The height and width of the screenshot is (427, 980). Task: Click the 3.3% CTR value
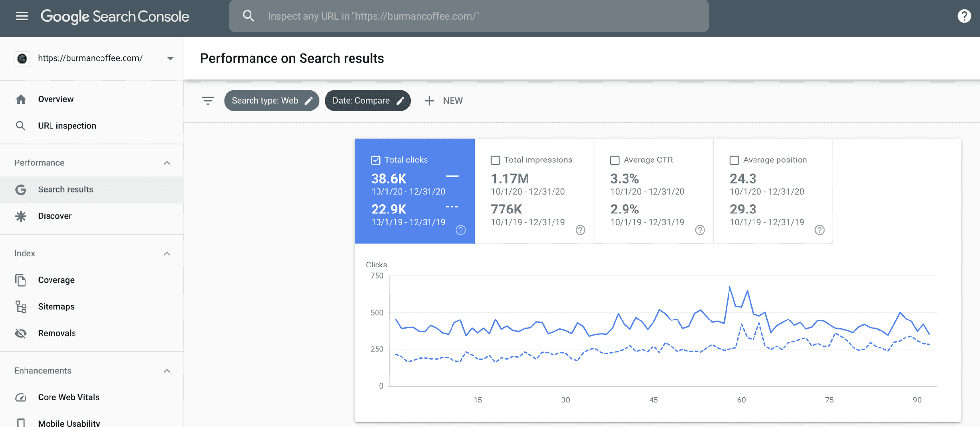click(625, 179)
